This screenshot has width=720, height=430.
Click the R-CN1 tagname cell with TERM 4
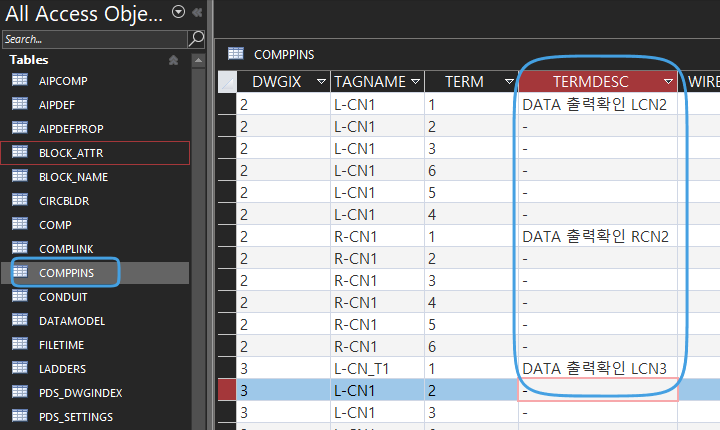pyautogui.click(x=377, y=303)
